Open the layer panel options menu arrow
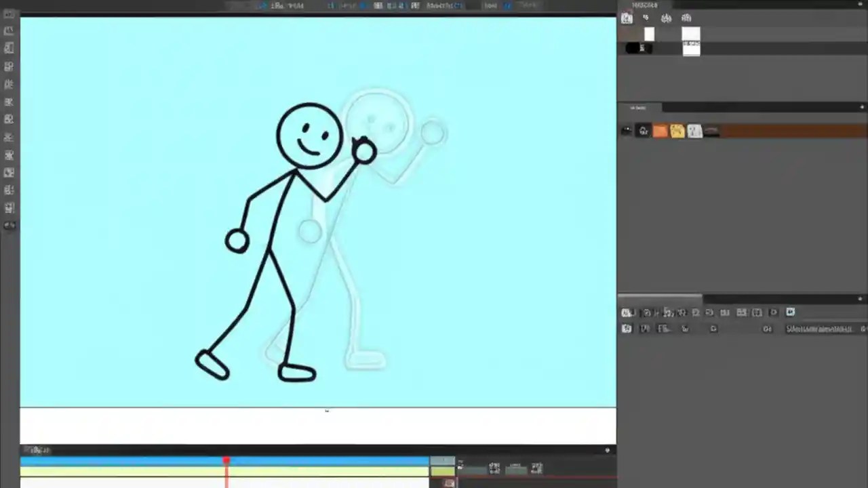 [861, 107]
